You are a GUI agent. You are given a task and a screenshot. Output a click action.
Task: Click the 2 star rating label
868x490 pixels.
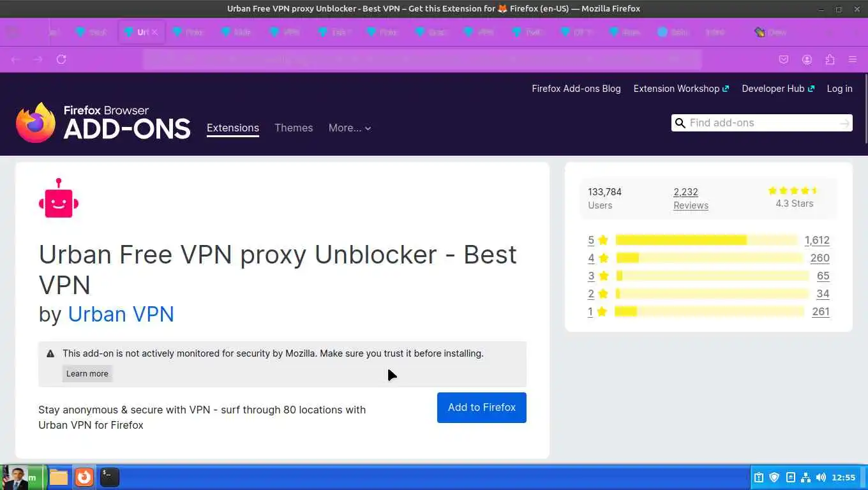point(599,294)
